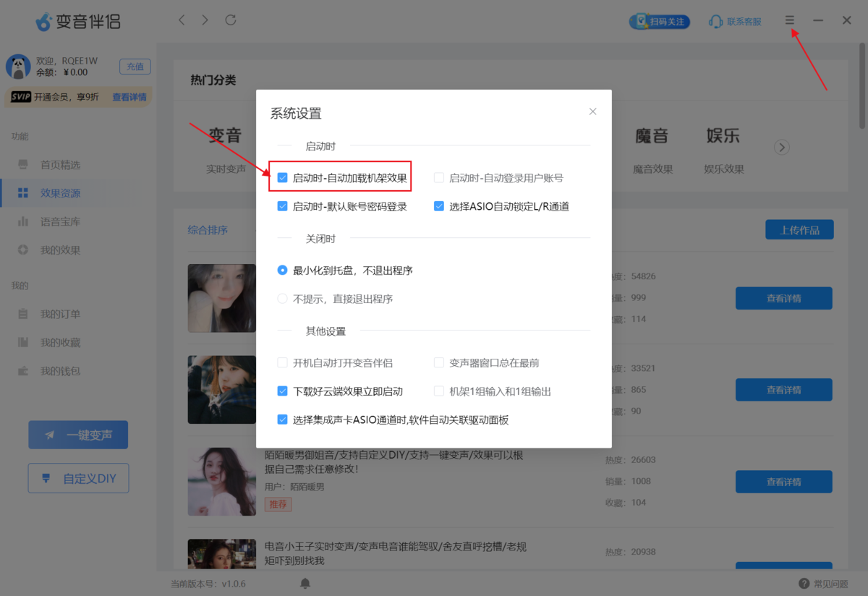Uncheck 启动时-自动加载机架效果
The image size is (868, 596).
[283, 177]
